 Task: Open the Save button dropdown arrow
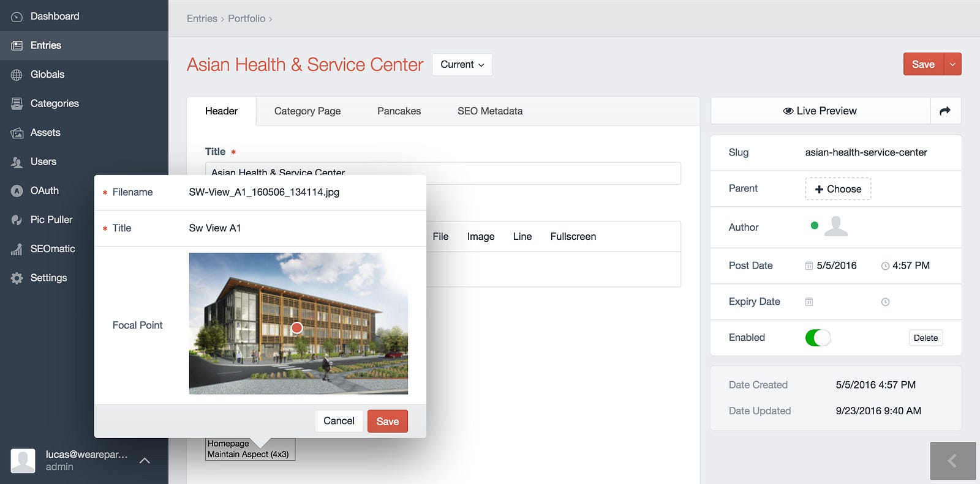952,64
